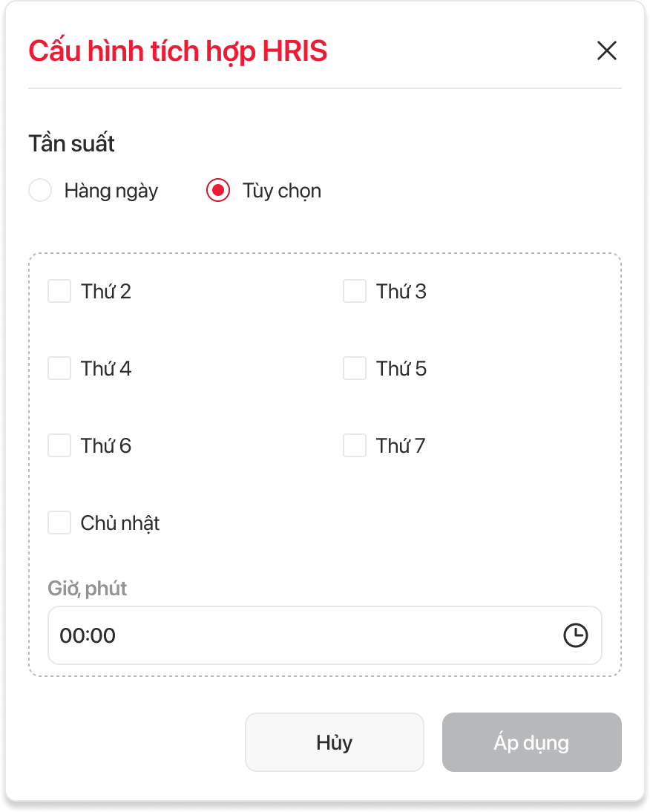This screenshot has width=650, height=812.
Task: Click the 'Tần suất' section heading
Action: (71, 143)
